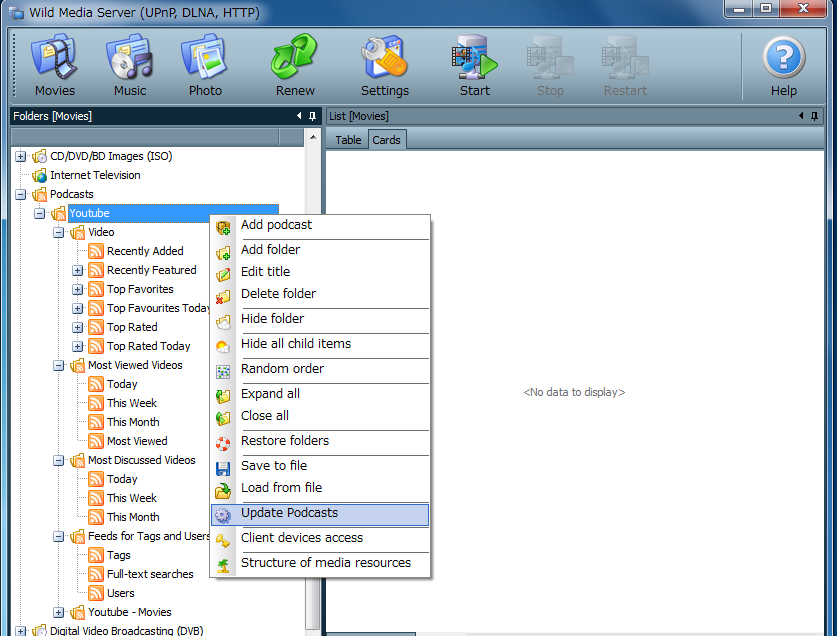Click the Internet Television globe folder icon
This screenshot has width=837, height=636.
(x=40, y=175)
